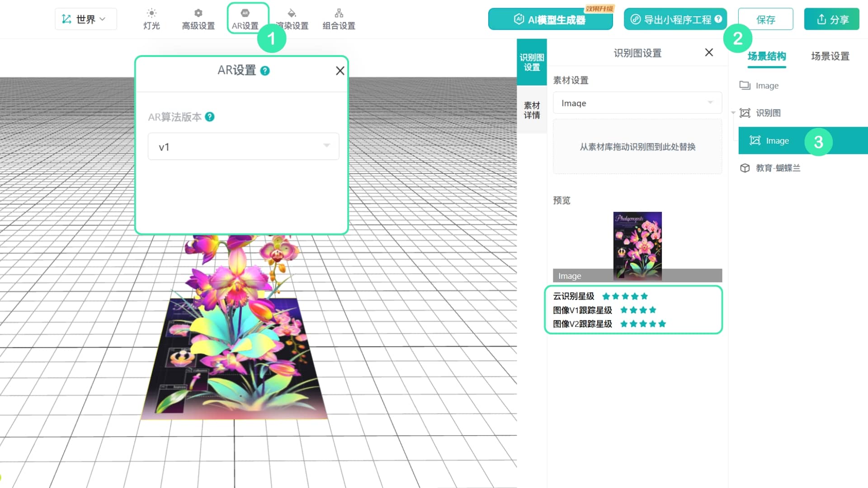Click help icon beside AR设置 title

pyautogui.click(x=265, y=70)
